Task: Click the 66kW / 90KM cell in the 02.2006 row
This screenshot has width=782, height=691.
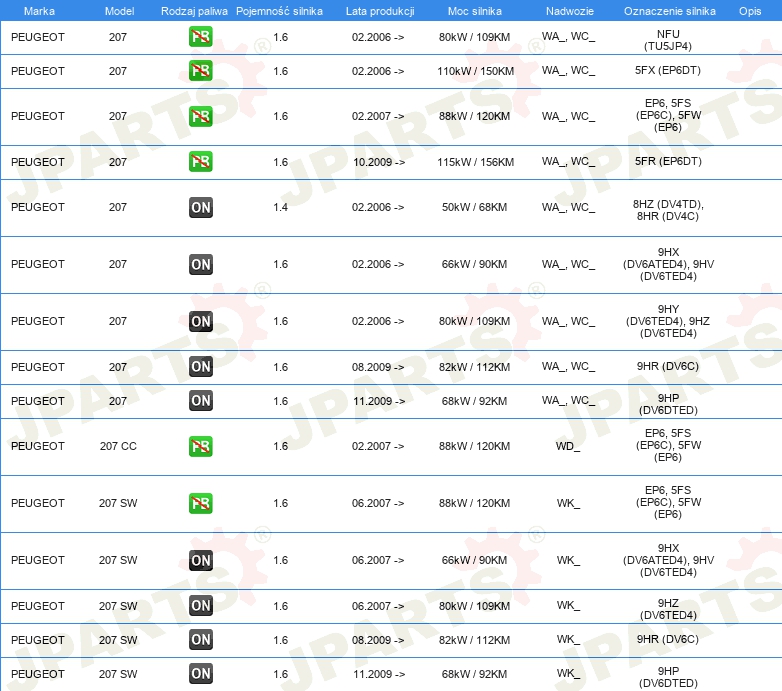Action: click(x=474, y=264)
